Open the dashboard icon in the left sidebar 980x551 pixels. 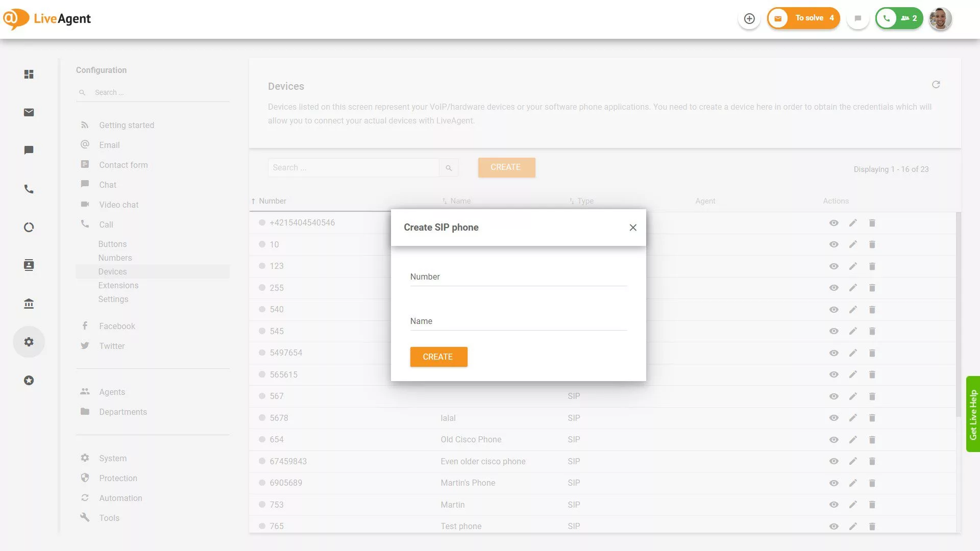point(29,74)
